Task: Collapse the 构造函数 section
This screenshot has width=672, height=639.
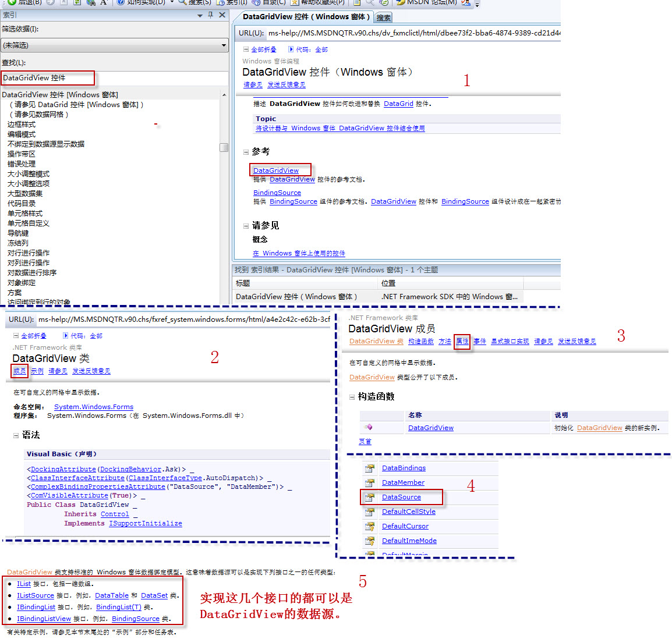Action: coord(352,397)
